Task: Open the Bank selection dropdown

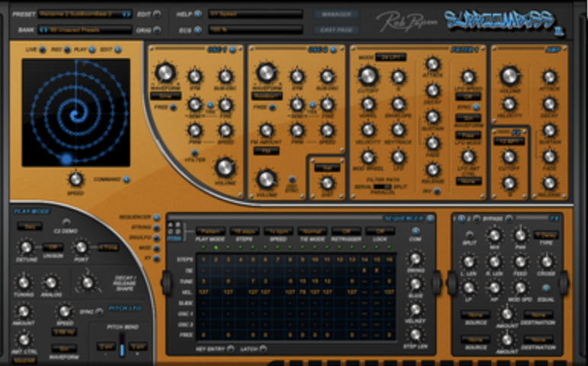Action: point(85,30)
